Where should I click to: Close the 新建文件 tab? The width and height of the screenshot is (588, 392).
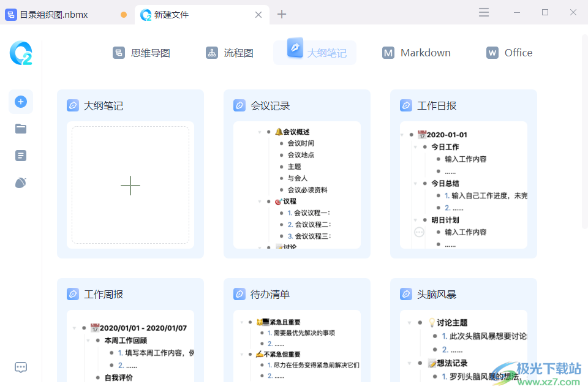[x=258, y=15]
